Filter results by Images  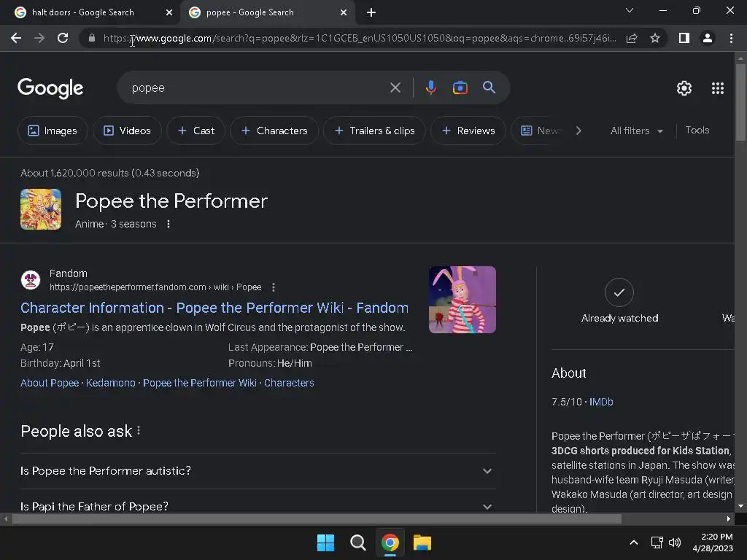[x=53, y=131]
